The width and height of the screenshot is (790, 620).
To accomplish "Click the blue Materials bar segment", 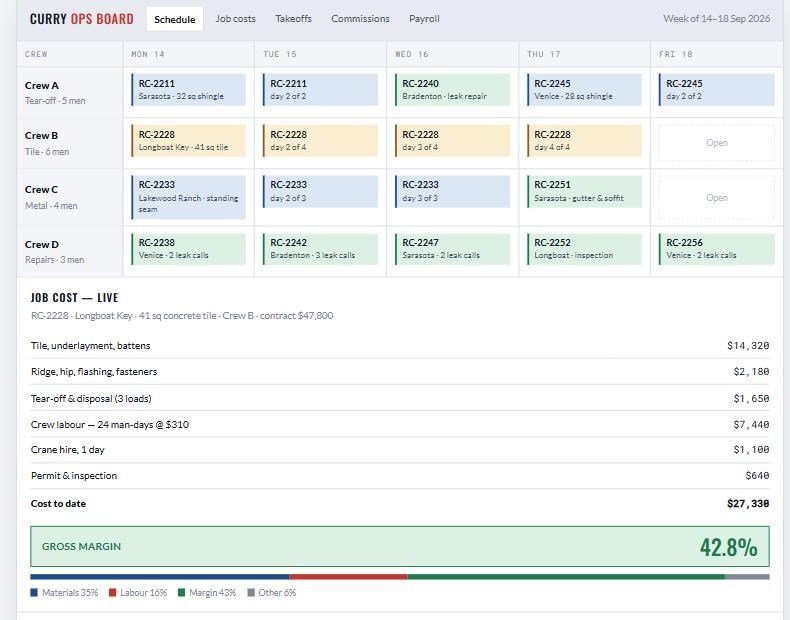I will pos(160,577).
